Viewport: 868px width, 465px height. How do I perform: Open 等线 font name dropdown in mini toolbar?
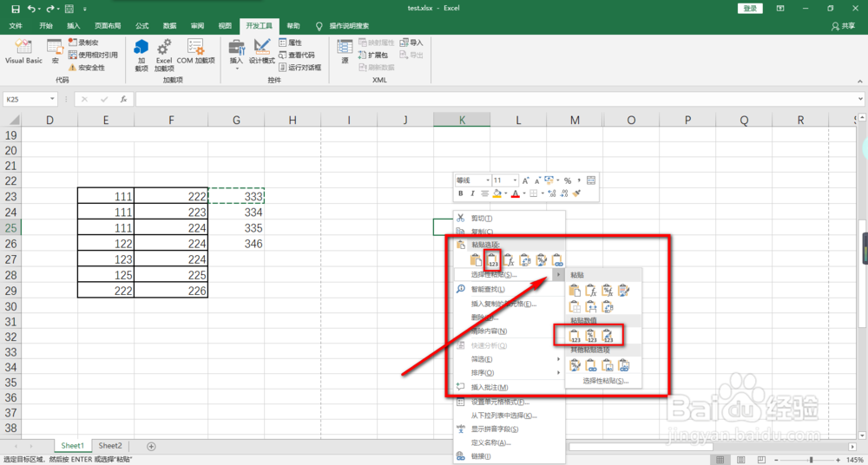coord(488,180)
